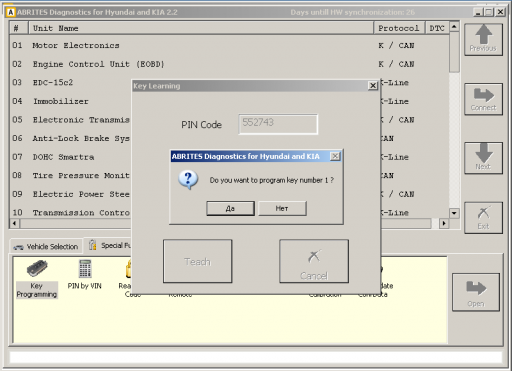Maximize the ABRITES main window
The width and height of the screenshot is (512, 371).
click(x=489, y=12)
